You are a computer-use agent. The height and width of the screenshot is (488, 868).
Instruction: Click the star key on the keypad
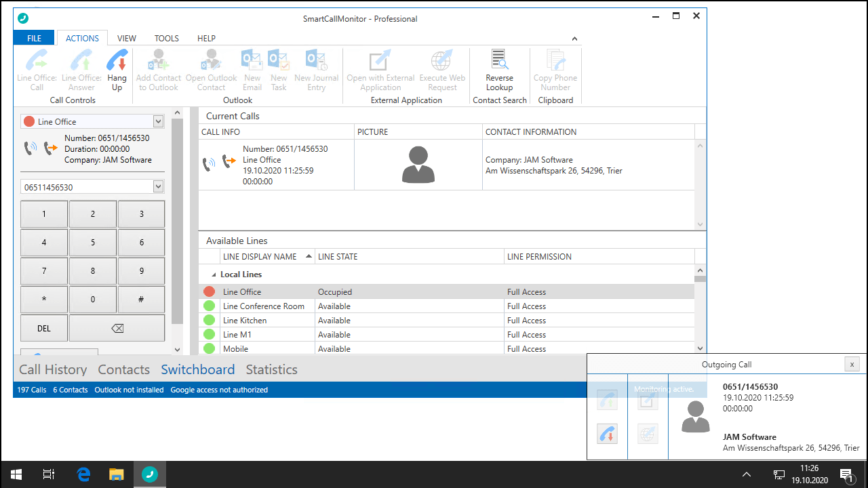pyautogui.click(x=44, y=300)
